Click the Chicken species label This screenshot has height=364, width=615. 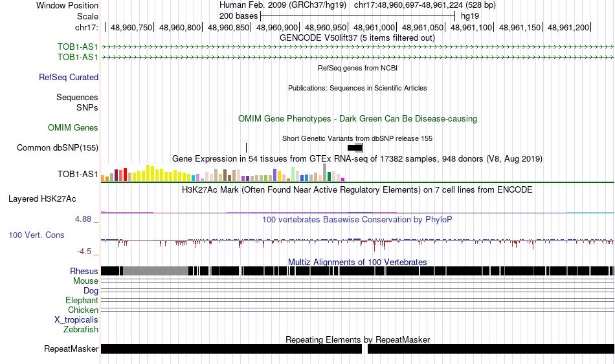click(83, 310)
